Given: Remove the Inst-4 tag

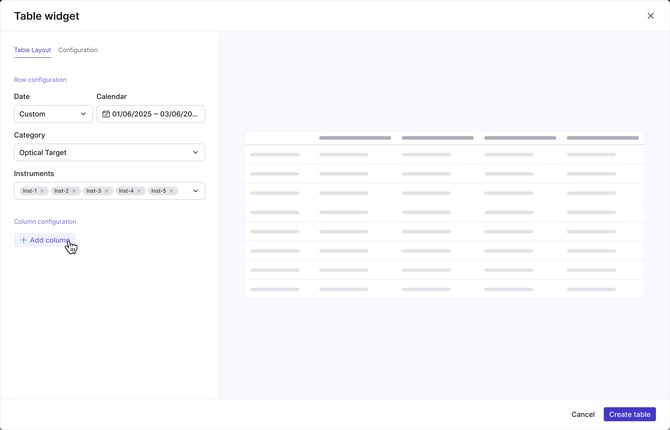Looking at the screenshot, I should coord(139,191).
